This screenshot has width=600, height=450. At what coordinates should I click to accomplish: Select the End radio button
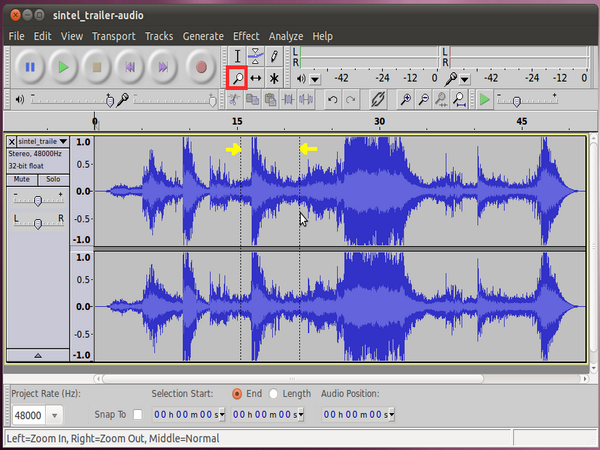click(237, 394)
